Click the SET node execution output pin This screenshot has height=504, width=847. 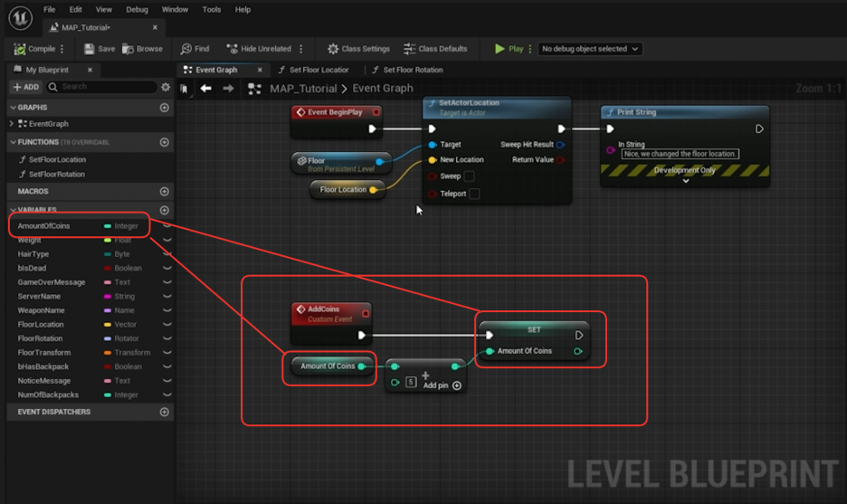578,336
